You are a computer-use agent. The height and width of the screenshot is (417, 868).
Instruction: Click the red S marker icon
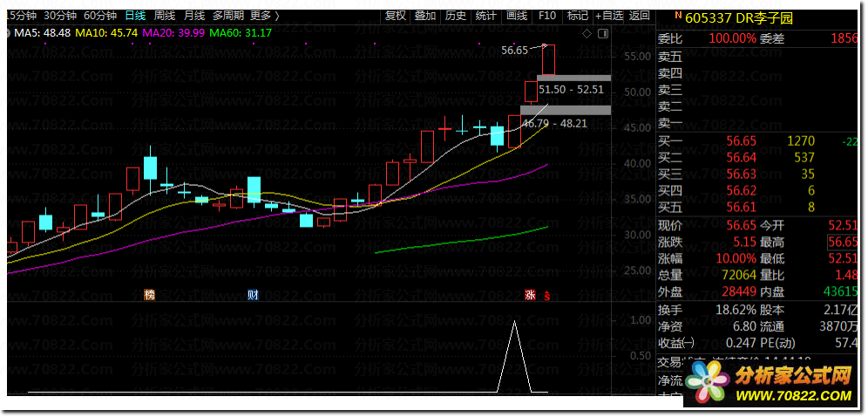pyautogui.click(x=547, y=295)
